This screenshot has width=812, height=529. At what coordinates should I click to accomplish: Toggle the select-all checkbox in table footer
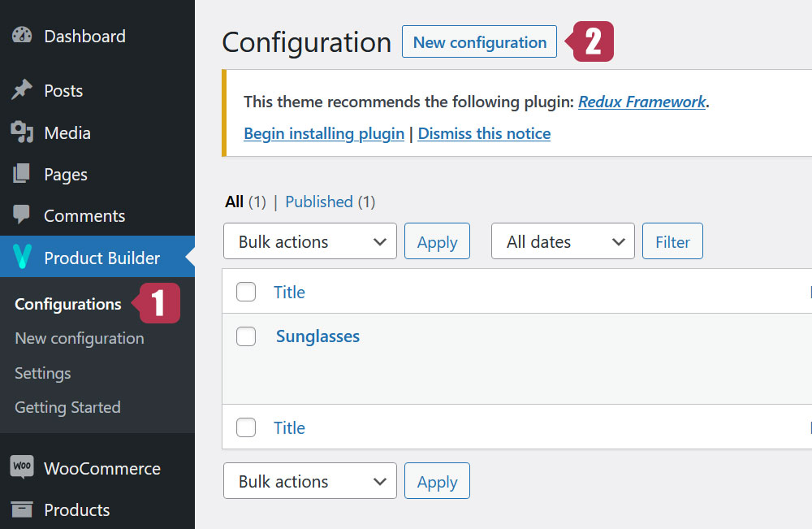[246, 427]
